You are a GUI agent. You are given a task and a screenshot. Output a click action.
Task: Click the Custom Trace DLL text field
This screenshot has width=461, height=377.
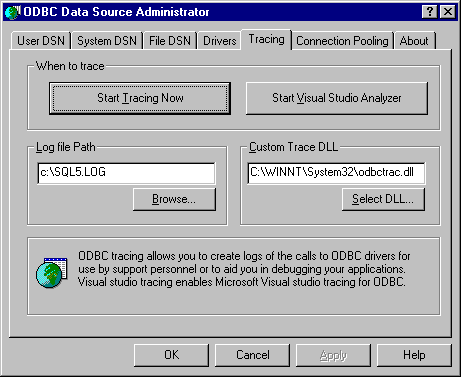pyautogui.click(x=336, y=173)
